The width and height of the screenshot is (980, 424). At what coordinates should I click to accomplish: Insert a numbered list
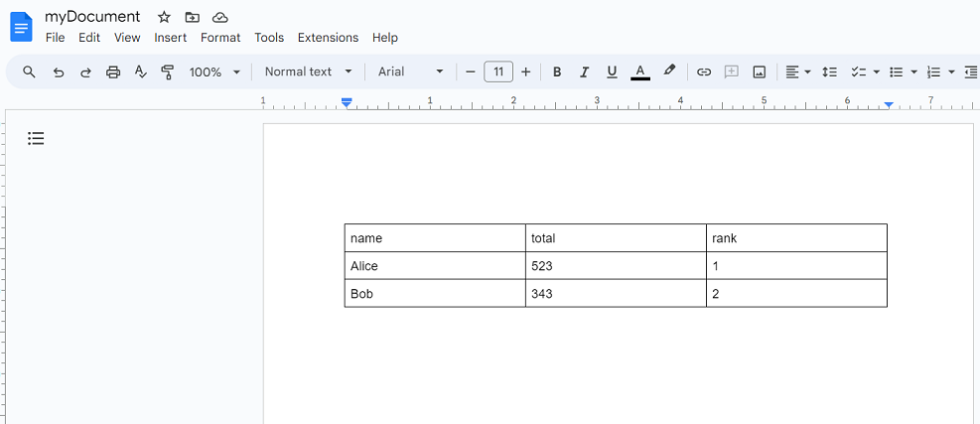click(x=933, y=71)
